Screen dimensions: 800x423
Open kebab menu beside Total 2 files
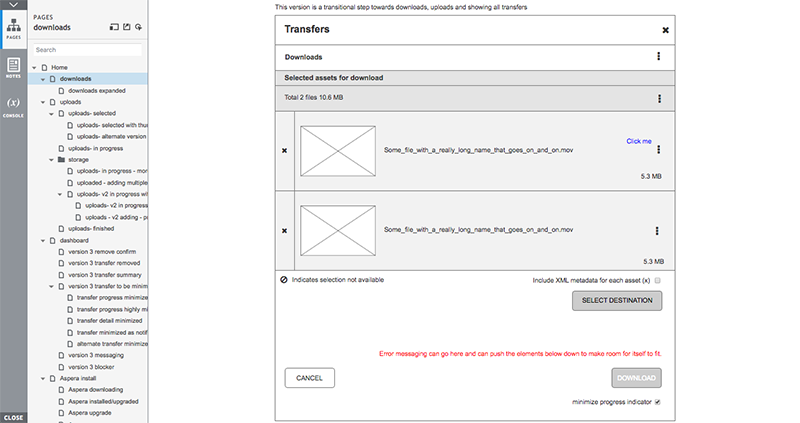(659, 98)
